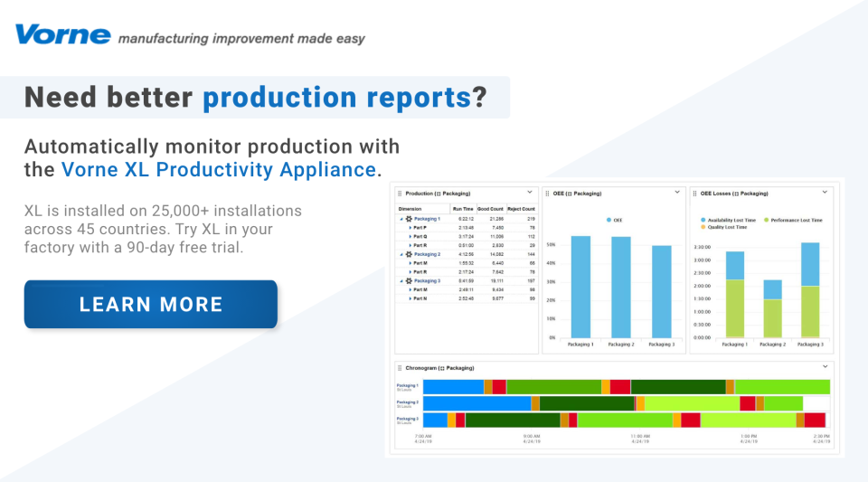Open the OEE Losses panel dropdown chevron
Screen dimensions: 868x482
825,192
